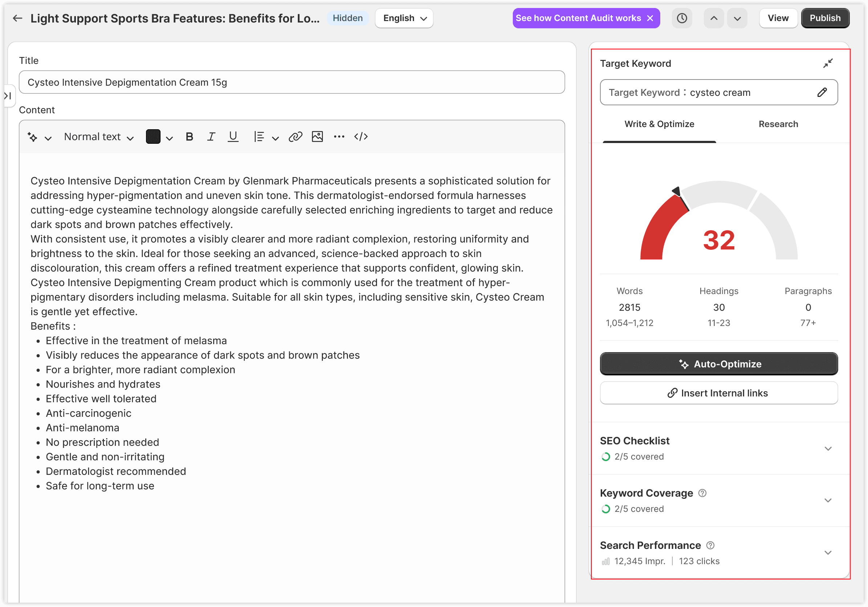The height and width of the screenshot is (607, 868).
Task: Click the Hidden status badge
Action: click(x=348, y=18)
